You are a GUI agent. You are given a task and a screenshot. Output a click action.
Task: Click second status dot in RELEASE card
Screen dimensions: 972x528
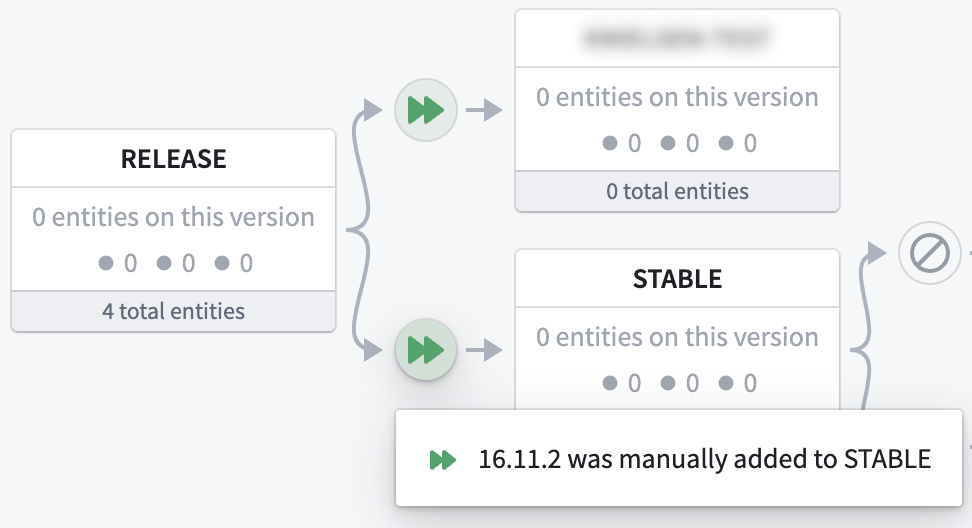pyautogui.click(x=164, y=263)
